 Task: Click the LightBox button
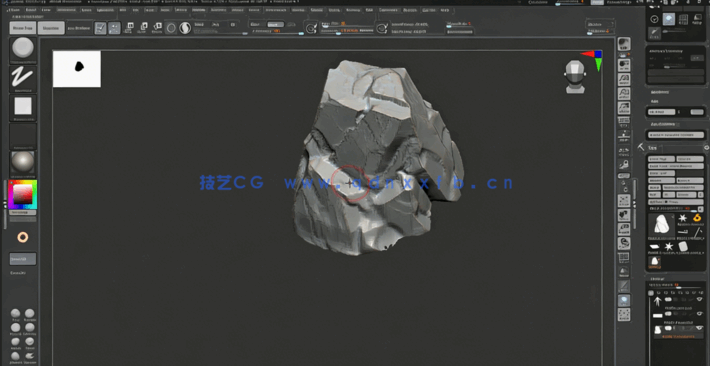51,28
